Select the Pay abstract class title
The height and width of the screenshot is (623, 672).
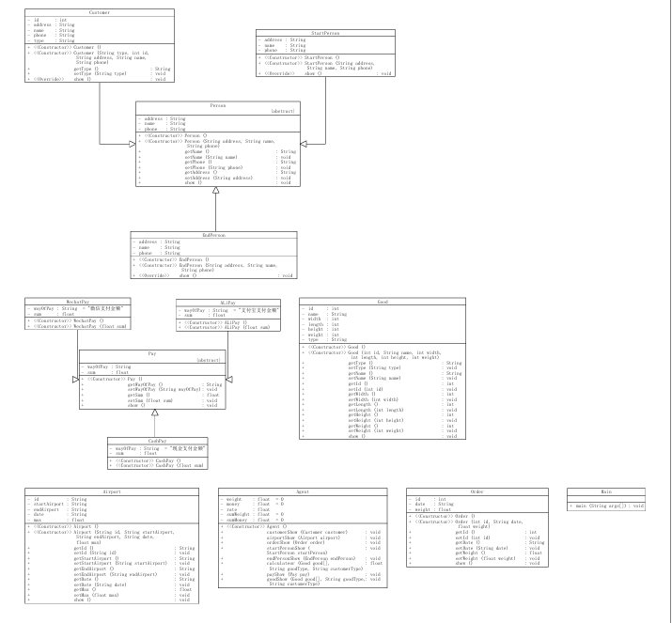152,353
